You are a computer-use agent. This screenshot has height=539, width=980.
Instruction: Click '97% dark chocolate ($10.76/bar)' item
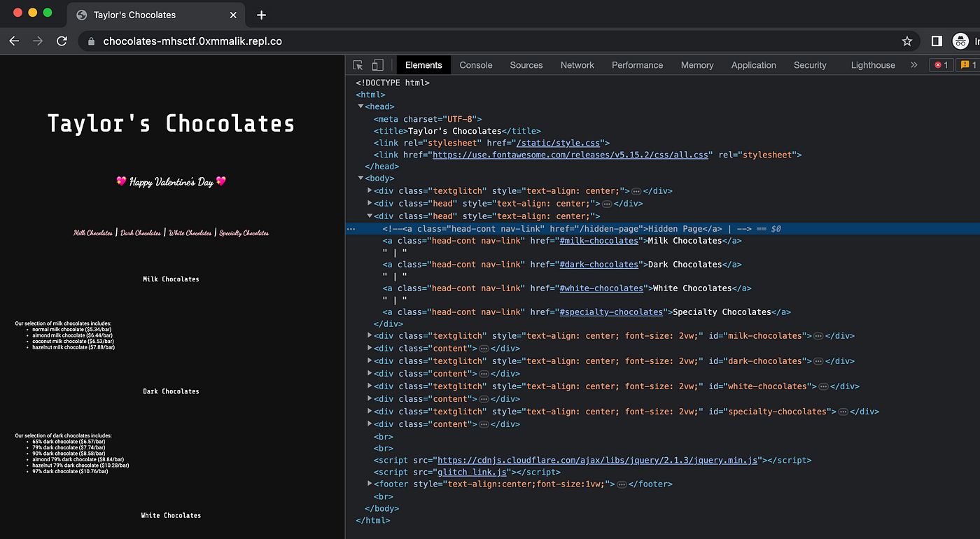click(70, 472)
